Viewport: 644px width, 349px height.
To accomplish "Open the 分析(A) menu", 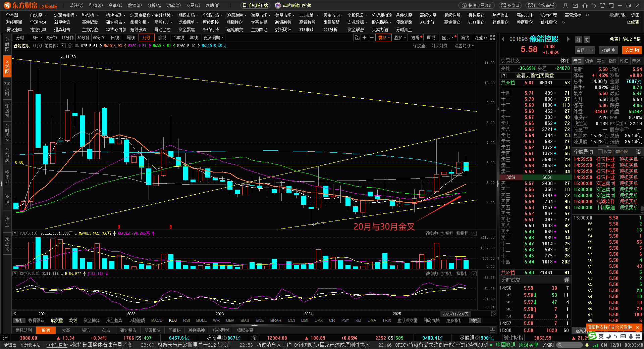I will 154,5.
